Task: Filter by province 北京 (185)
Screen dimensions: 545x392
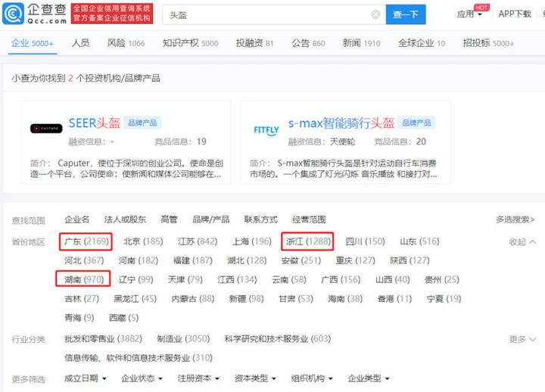Action: tap(143, 241)
